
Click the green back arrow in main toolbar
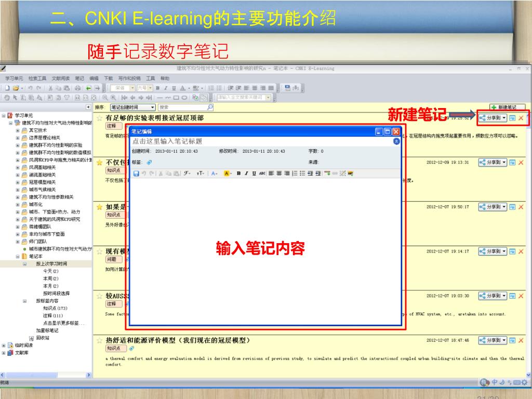click(x=88, y=88)
